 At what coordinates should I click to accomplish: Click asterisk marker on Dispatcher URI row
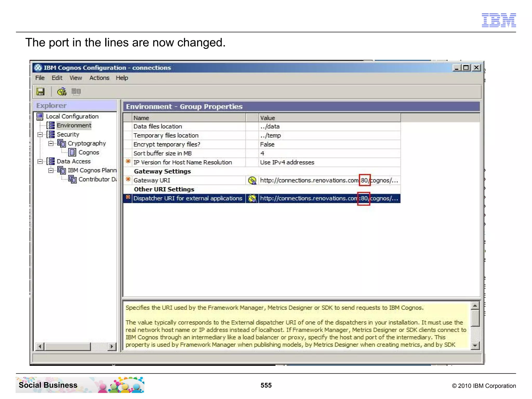click(128, 197)
